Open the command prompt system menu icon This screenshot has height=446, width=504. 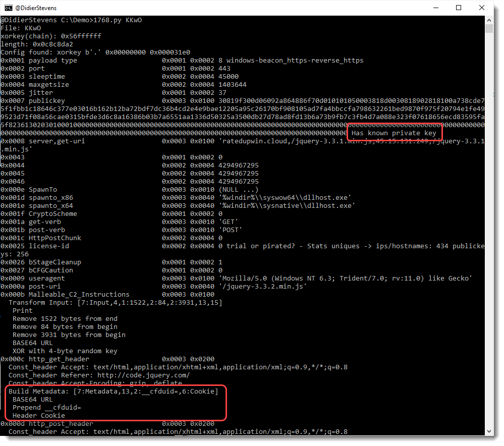point(8,8)
